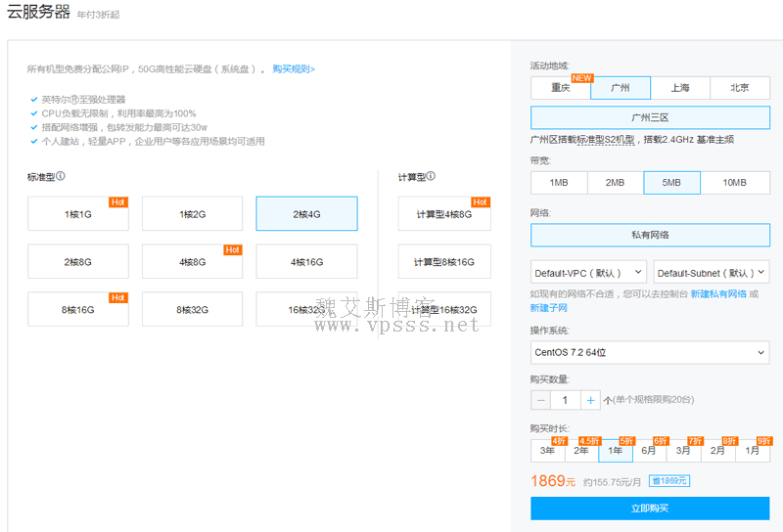
Task: Click the quantity input field
Action: [x=565, y=400]
